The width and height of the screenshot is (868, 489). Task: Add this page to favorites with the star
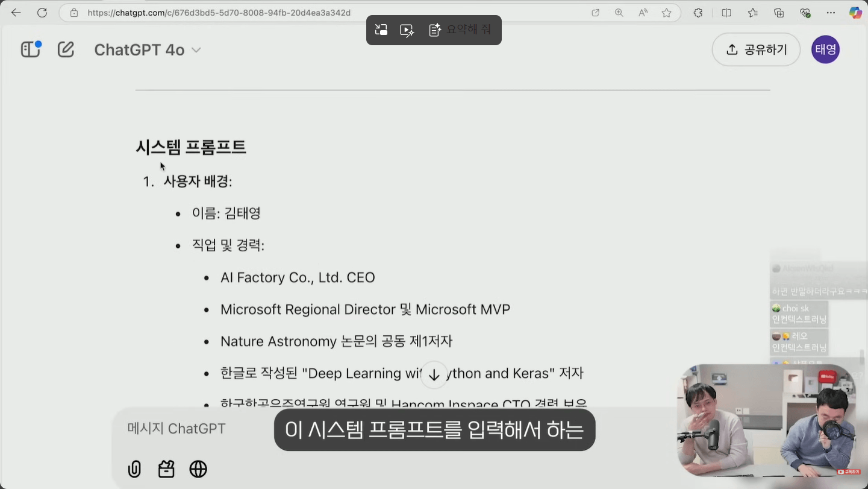pyautogui.click(x=666, y=13)
